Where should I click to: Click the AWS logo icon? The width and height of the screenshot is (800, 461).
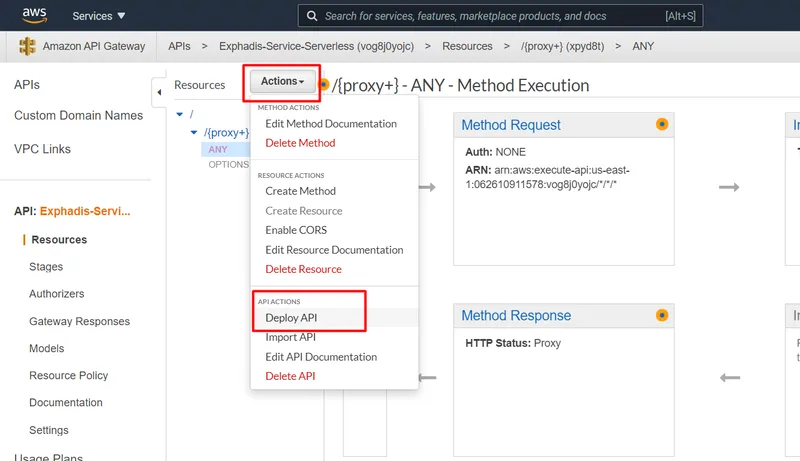pos(34,15)
